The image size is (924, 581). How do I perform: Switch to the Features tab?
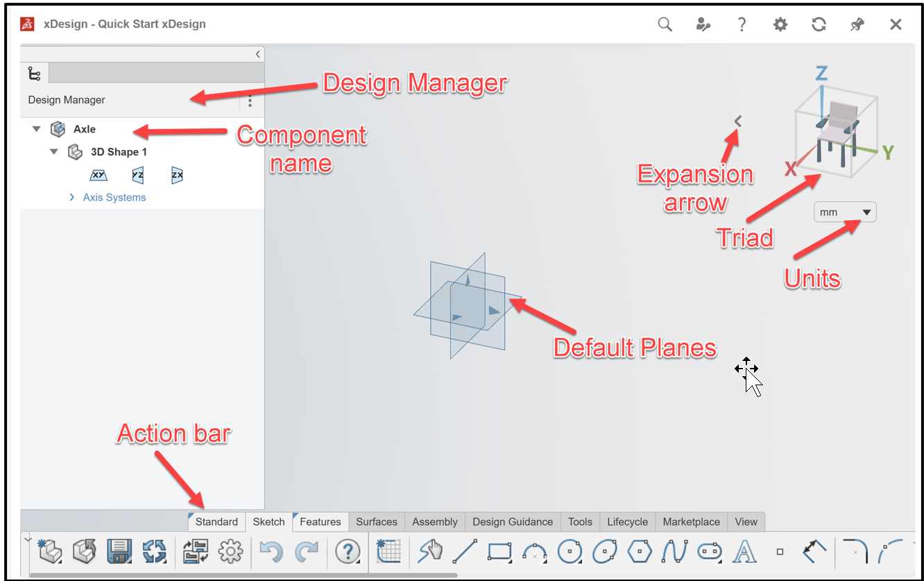pos(320,521)
